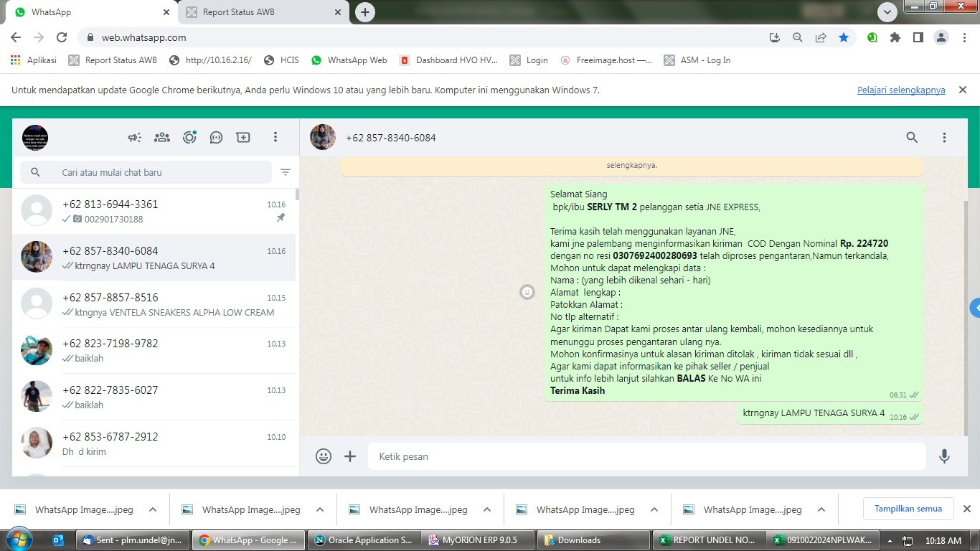
Task: Open the WhatsApp Communities icon
Action: pos(162,137)
